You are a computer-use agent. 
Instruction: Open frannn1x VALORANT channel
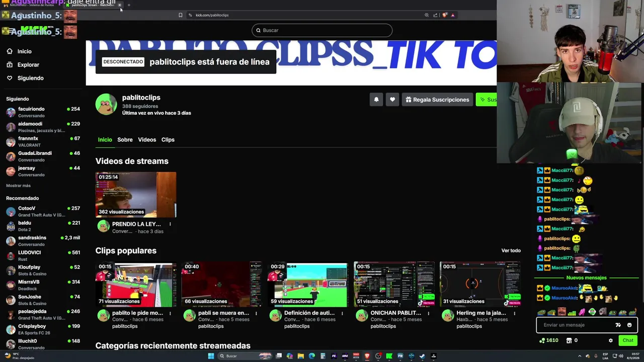[x=43, y=141]
